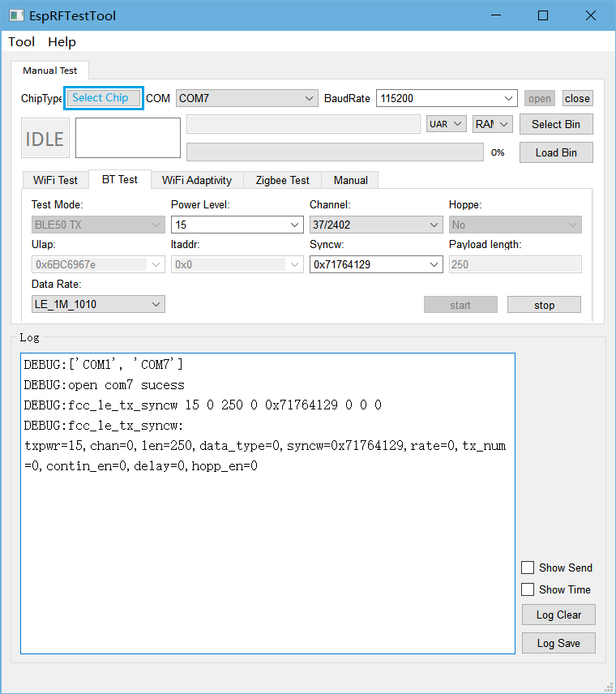Image resolution: width=616 pixels, height=694 pixels.
Task: Expand the Data Rate LE_1M_1010 dropdown
Action: click(x=97, y=304)
